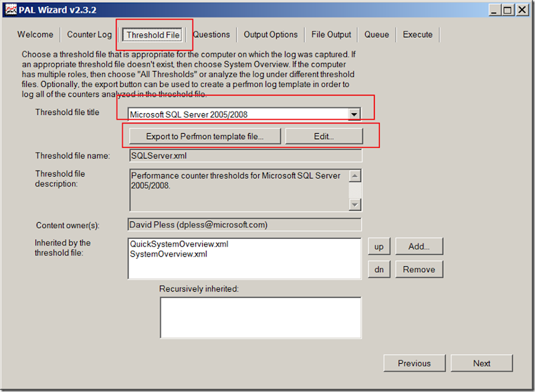Expand the Threshold file title dropdown arrow

point(354,114)
